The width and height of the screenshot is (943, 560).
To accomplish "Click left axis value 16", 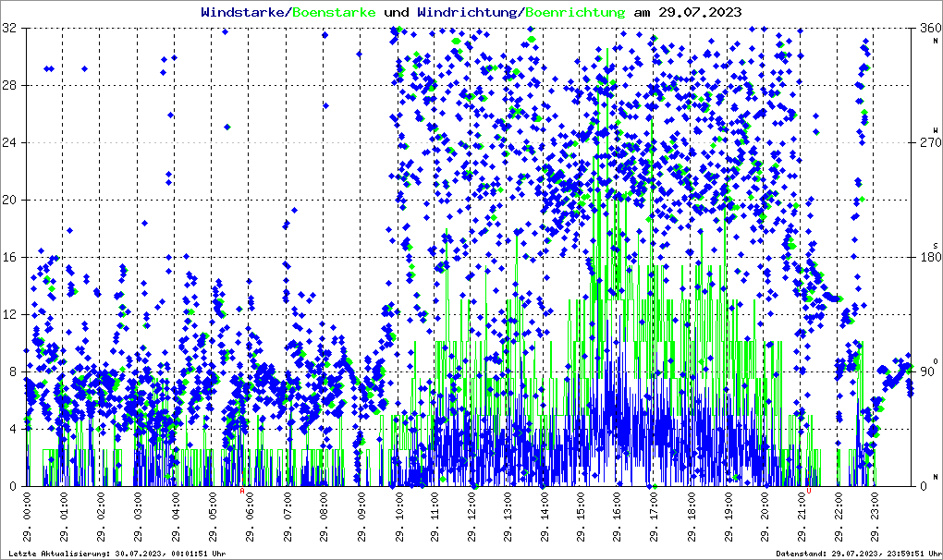I will click(11, 257).
